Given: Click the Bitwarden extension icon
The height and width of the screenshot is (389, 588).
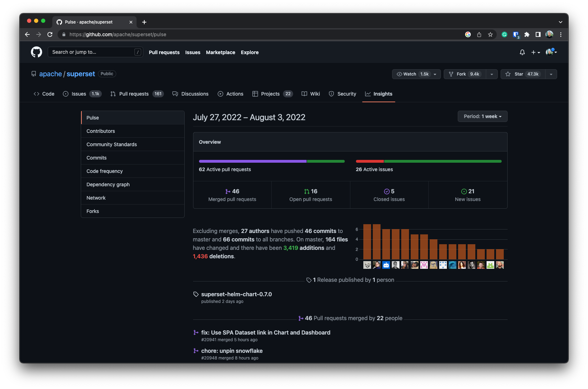Looking at the screenshot, I should tap(516, 34).
